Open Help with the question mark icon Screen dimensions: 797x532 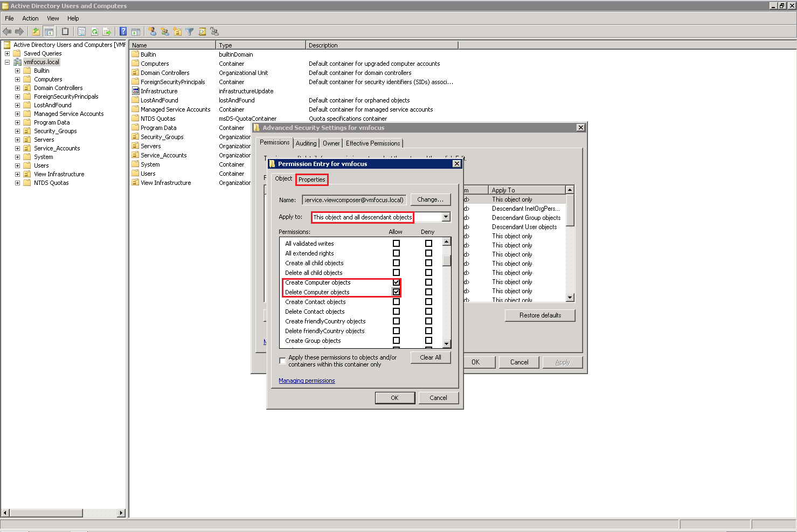123,32
